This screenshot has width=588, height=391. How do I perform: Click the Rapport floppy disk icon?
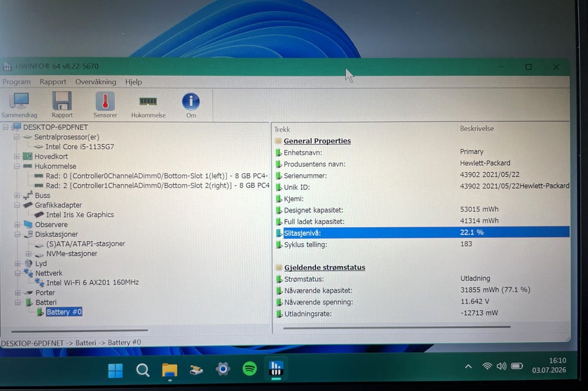click(62, 105)
